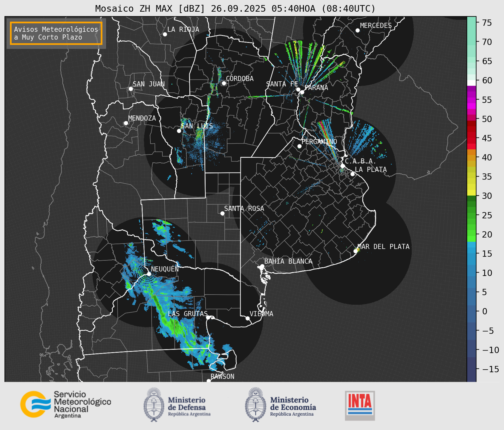Click the San Juan city marker dot
Screen dimensions: 504x430
click(x=131, y=89)
